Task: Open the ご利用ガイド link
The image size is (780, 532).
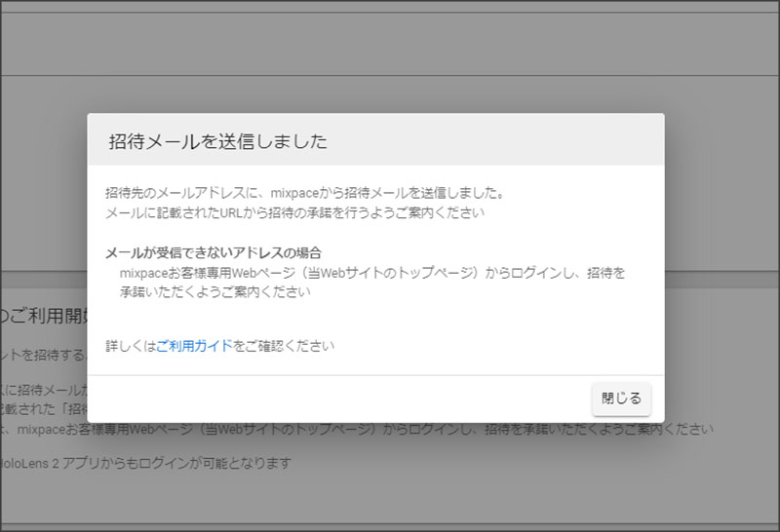Action: click(x=194, y=346)
